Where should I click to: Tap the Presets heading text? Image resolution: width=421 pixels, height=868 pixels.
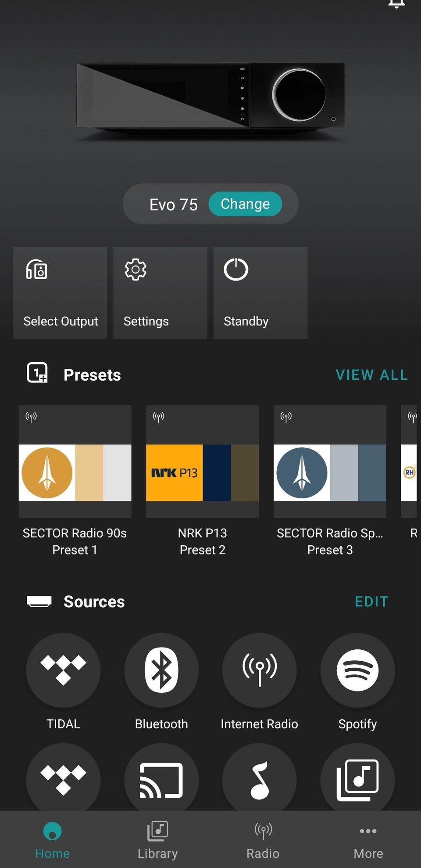pyautogui.click(x=92, y=375)
